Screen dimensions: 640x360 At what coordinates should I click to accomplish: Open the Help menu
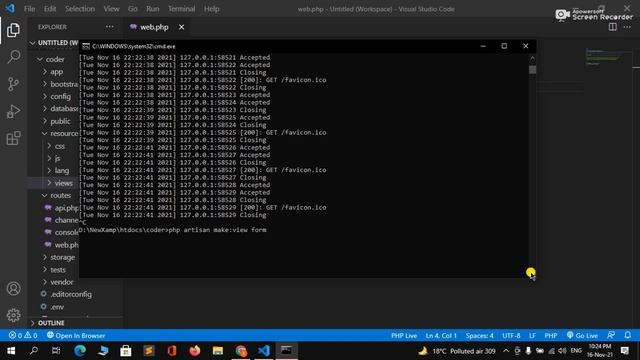(x=211, y=9)
